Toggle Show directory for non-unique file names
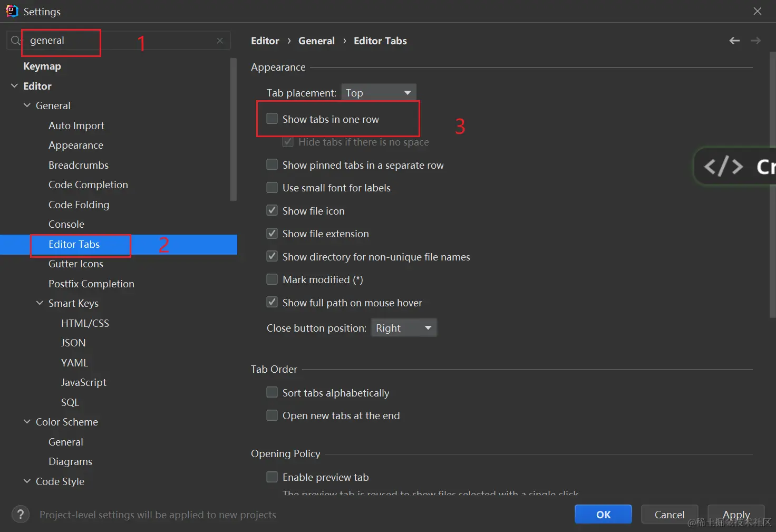 272,256
